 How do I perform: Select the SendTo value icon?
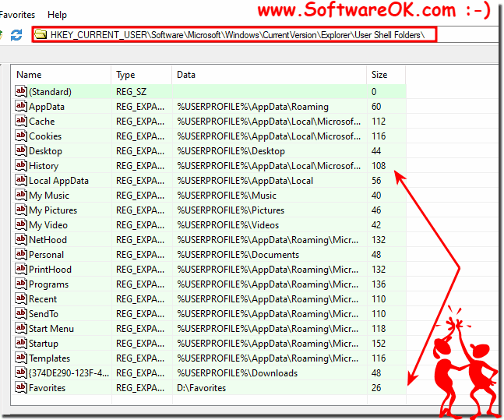click(x=21, y=313)
